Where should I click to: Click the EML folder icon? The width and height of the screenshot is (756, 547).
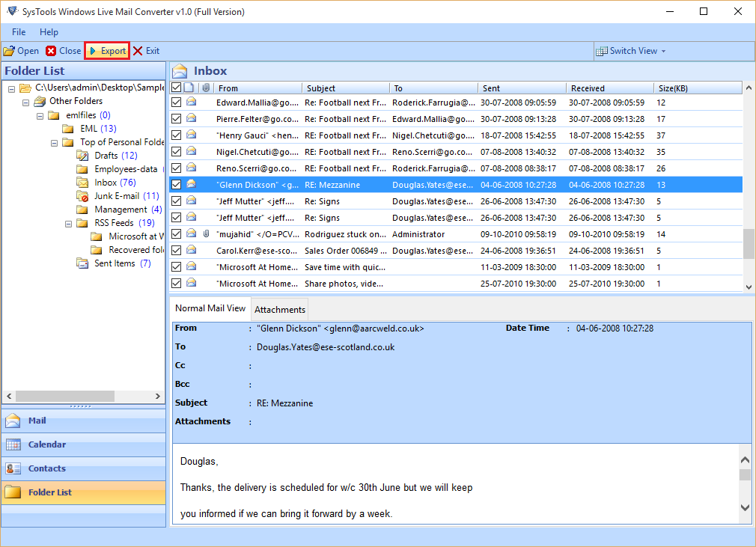tap(68, 129)
